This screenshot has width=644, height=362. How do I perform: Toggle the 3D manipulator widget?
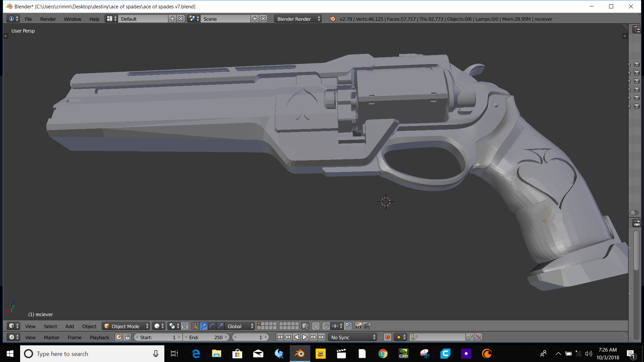pos(195,326)
